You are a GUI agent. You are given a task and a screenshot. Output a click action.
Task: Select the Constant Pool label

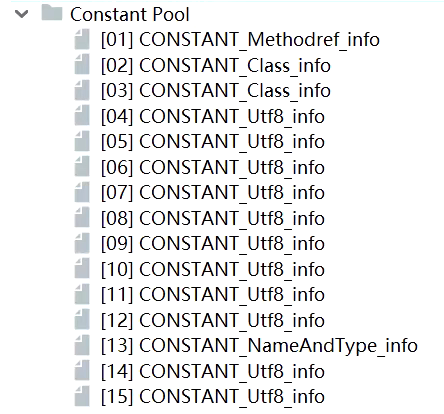tap(130, 14)
